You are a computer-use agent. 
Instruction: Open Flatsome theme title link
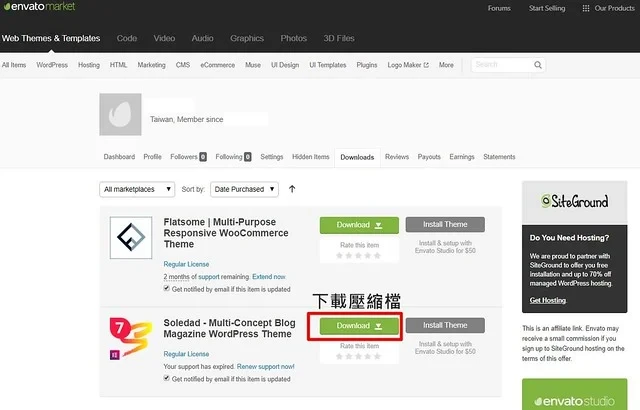[226, 233]
